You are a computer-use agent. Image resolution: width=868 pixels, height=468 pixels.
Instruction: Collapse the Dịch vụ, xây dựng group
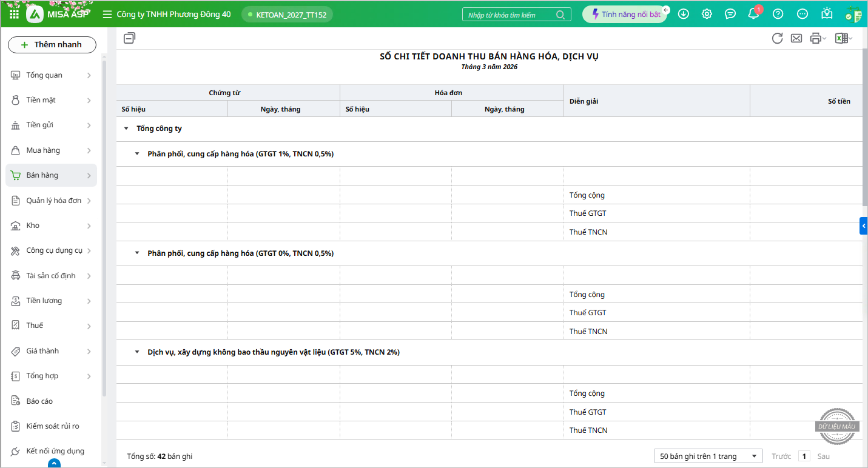point(137,352)
